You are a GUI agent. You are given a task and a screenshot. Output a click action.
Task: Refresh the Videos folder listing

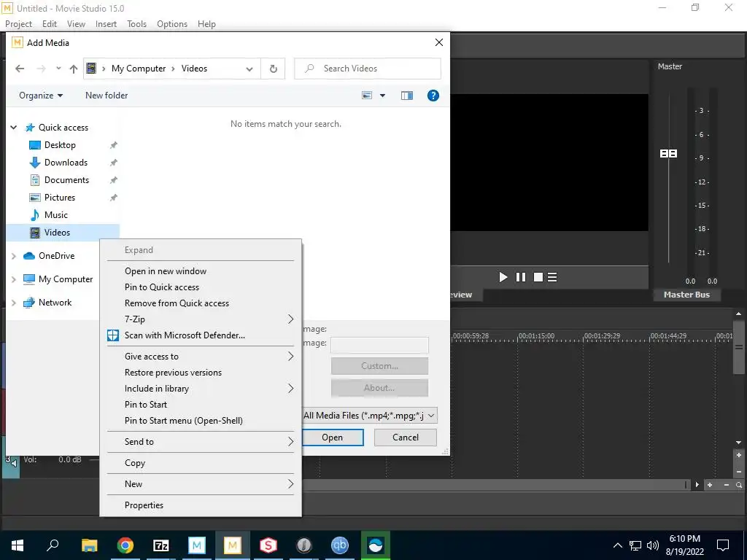point(274,69)
